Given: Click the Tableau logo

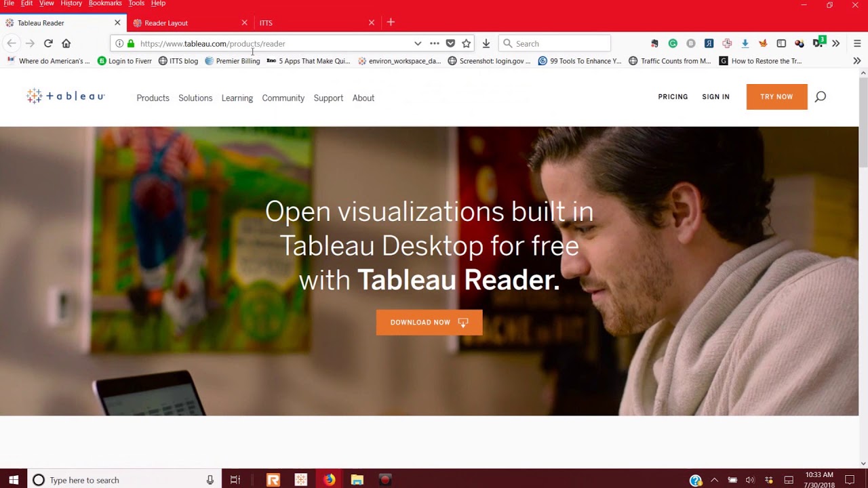Looking at the screenshot, I should (65, 96).
